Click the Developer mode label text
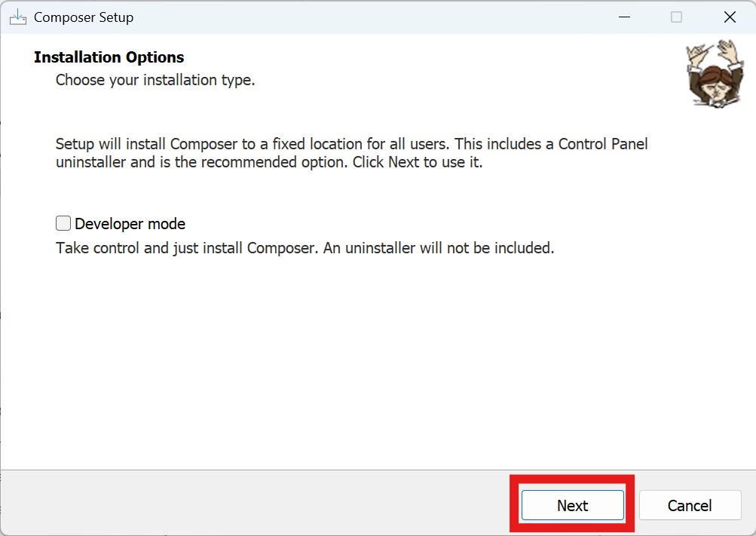 click(130, 224)
